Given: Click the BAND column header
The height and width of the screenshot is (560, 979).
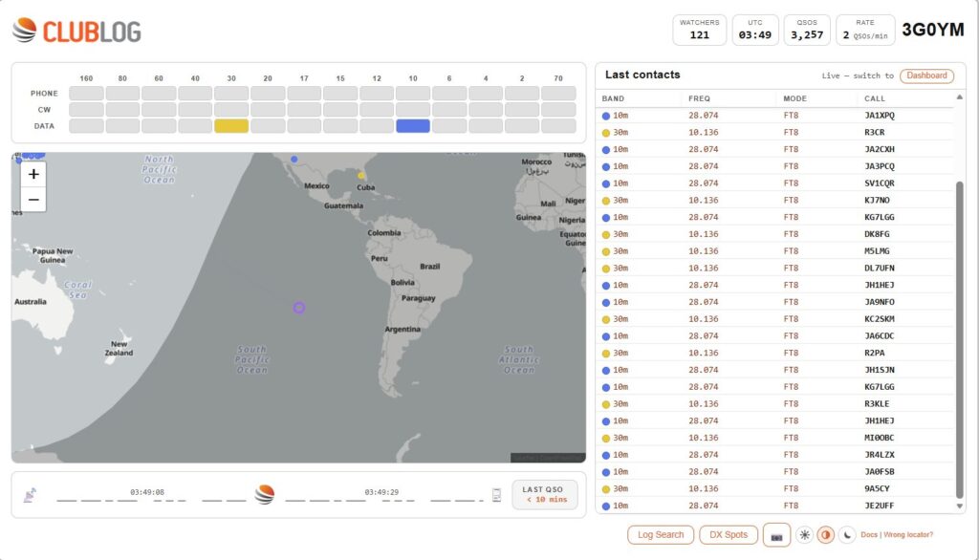Looking at the screenshot, I should point(613,98).
